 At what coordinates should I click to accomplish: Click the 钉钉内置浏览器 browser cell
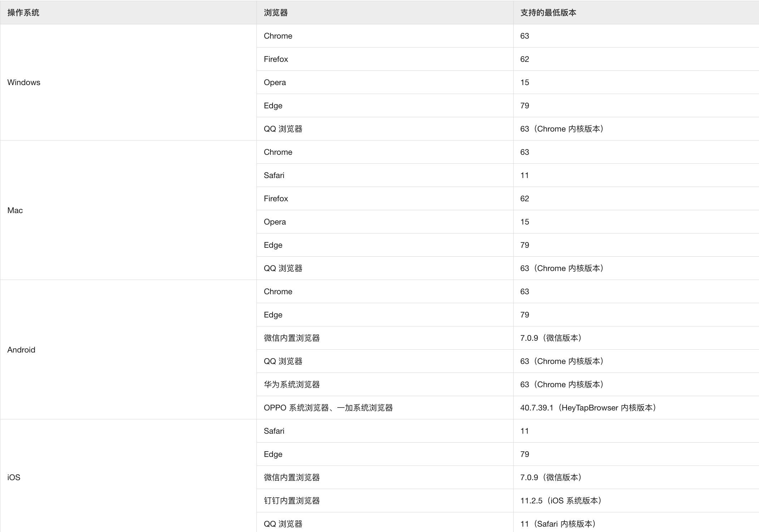[x=292, y=501]
